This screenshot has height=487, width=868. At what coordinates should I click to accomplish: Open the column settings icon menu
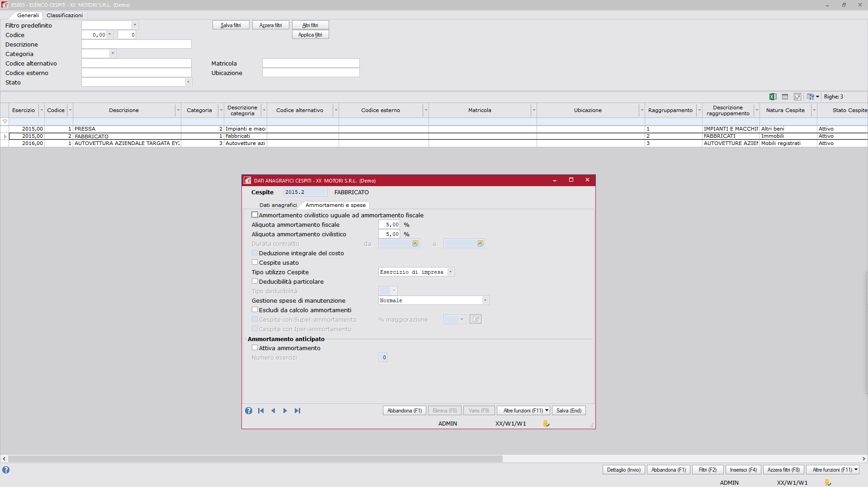(x=813, y=97)
